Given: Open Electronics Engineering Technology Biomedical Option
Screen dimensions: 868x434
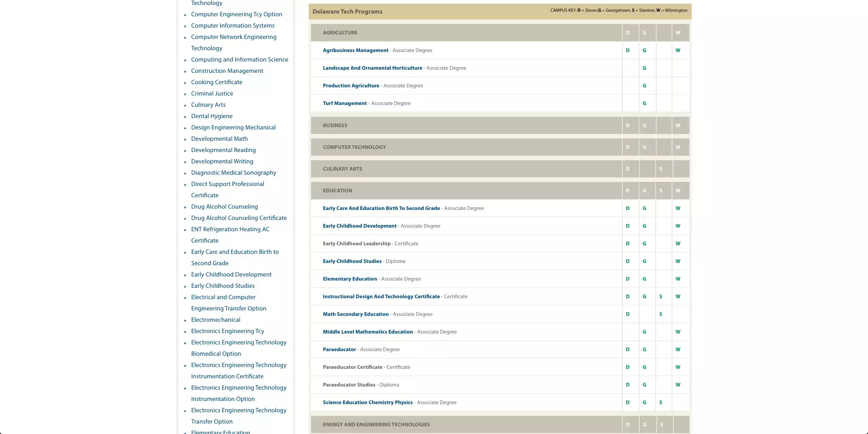Looking at the screenshot, I should pos(239,348).
